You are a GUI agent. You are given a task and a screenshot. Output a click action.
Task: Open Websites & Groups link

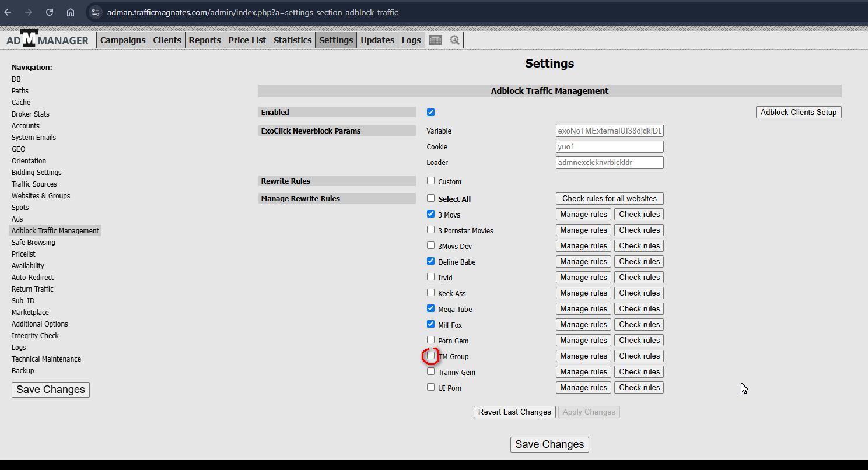tap(41, 195)
